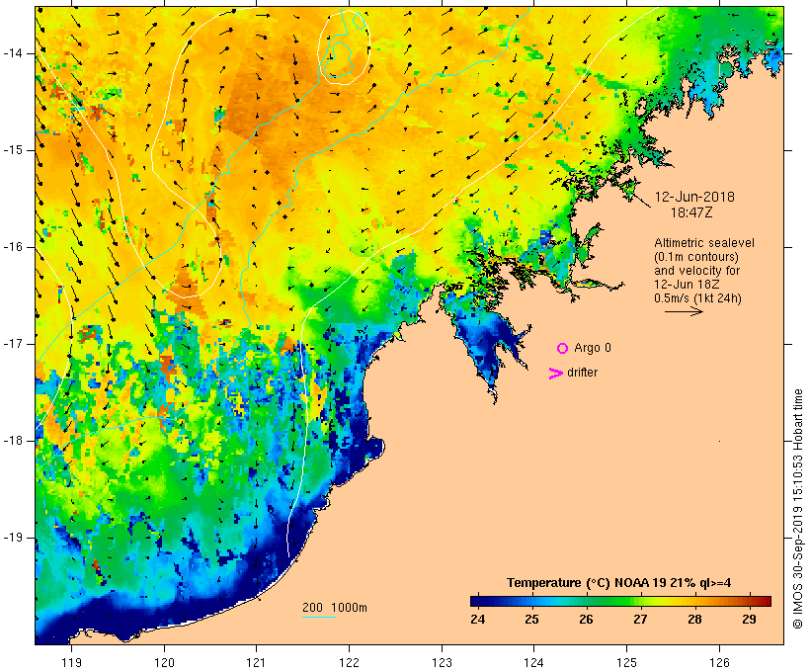Click longitude axis label 123
This screenshot has width=810, height=672.
442,662
